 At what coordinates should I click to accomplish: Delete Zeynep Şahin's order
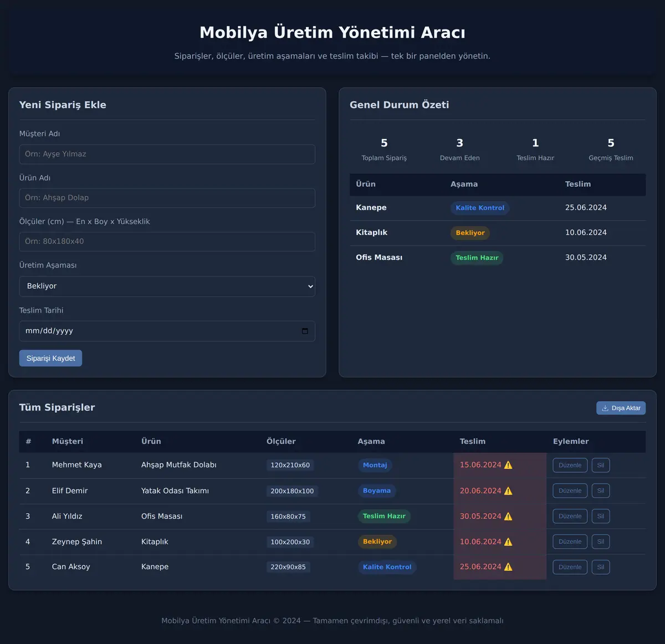[601, 541]
